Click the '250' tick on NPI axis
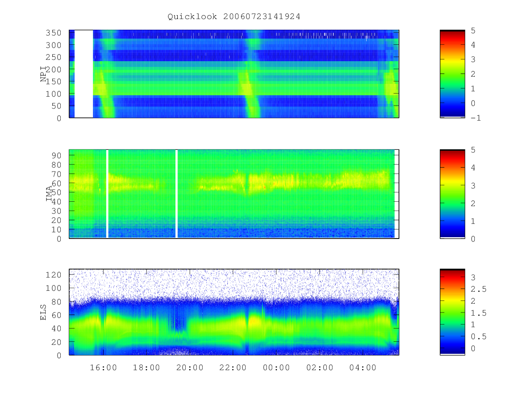The width and height of the screenshot is (532, 399). coord(54,57)
